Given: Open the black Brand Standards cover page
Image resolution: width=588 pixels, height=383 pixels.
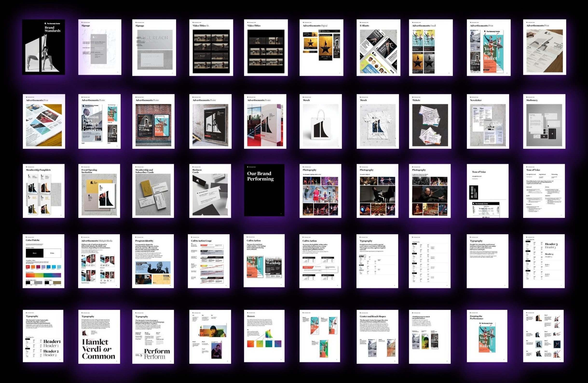Looking at the screenshot, I should click(x=43, y=47).
